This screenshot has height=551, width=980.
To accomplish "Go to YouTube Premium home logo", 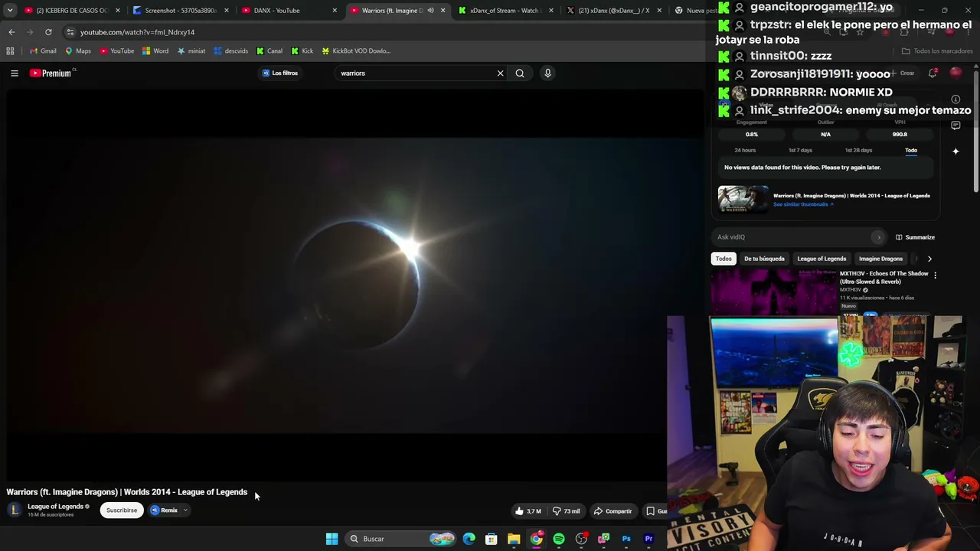I will (x=51, y=73).
